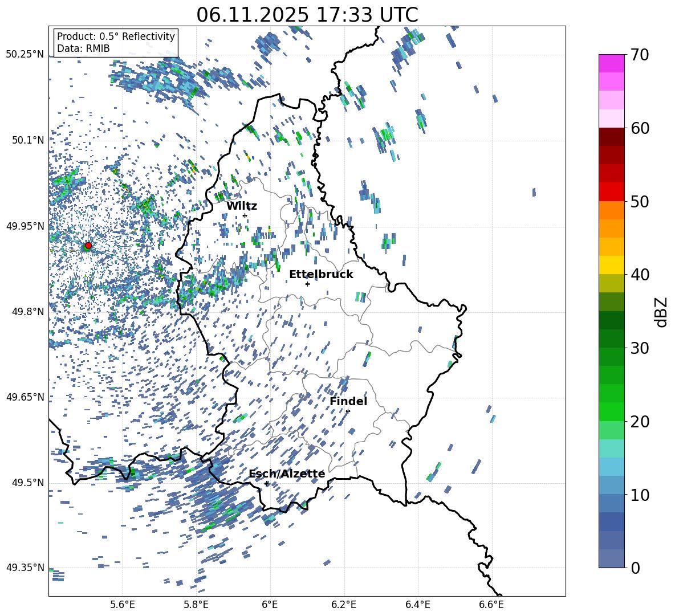
Task: Click the Product 0.5° Reflectivity text
Action: (x=116, y=36)
